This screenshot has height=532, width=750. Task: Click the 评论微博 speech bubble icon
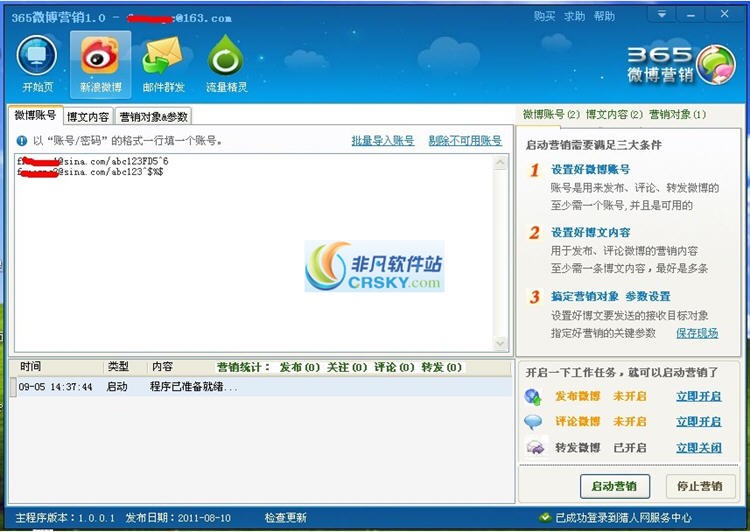(533, 422)
